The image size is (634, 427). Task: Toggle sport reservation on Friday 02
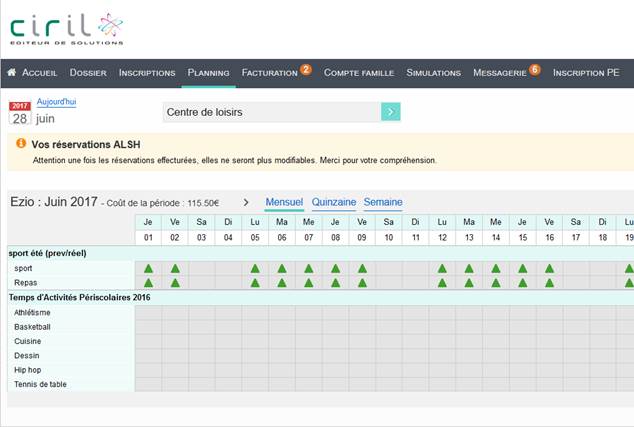pyautogui.click(x=175, y=268)
